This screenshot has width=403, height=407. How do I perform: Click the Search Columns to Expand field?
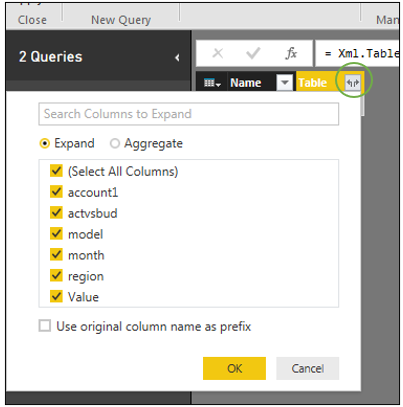click(189, 114)
